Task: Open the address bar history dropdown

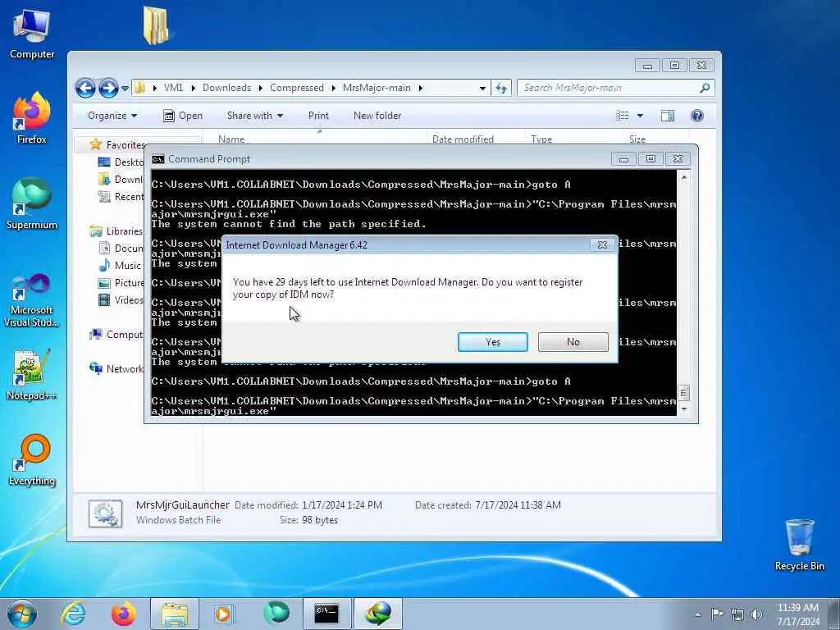Action: pos(482,88)
